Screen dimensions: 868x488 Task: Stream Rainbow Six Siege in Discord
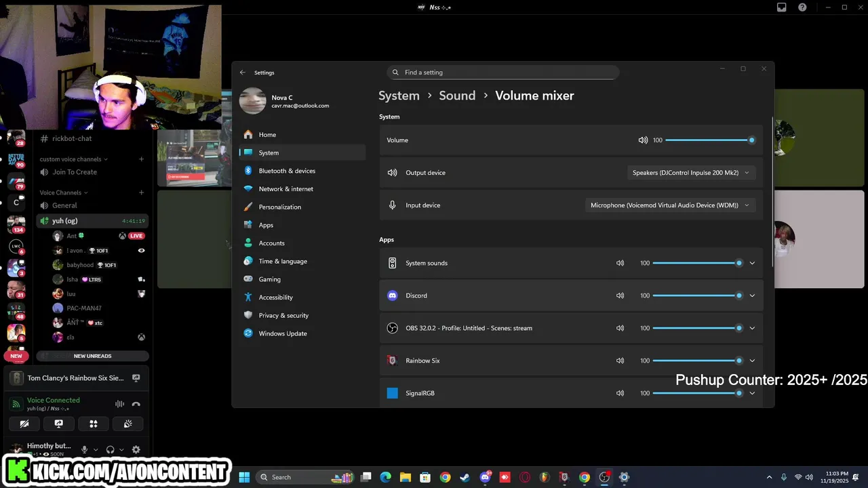click(136, 378)
